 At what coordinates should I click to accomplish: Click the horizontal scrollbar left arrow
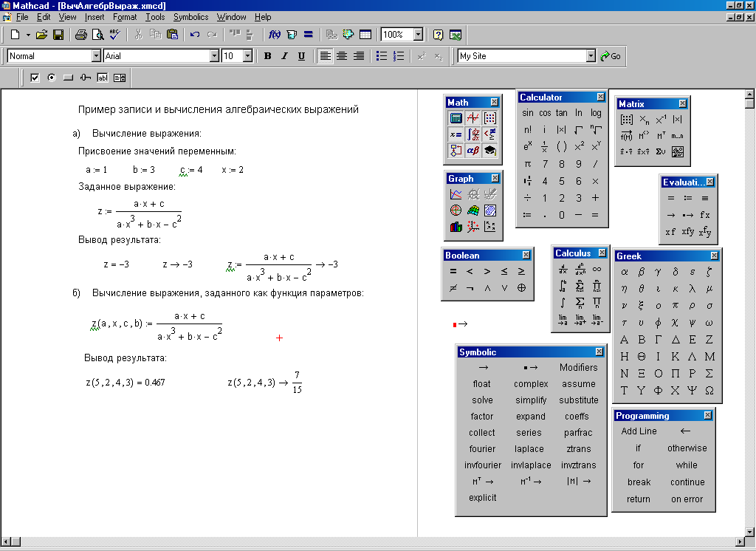pyautogui.click(x=5, y=541)
